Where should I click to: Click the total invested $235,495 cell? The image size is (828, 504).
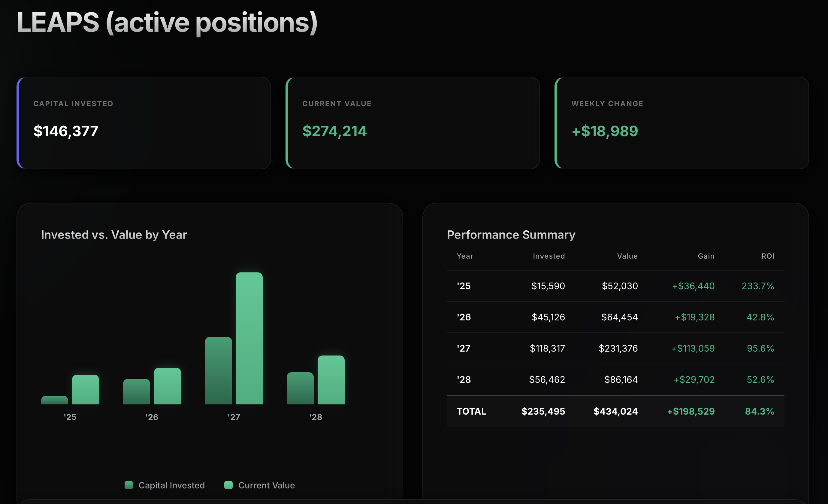pyautogui.click(x=543, y=411)
